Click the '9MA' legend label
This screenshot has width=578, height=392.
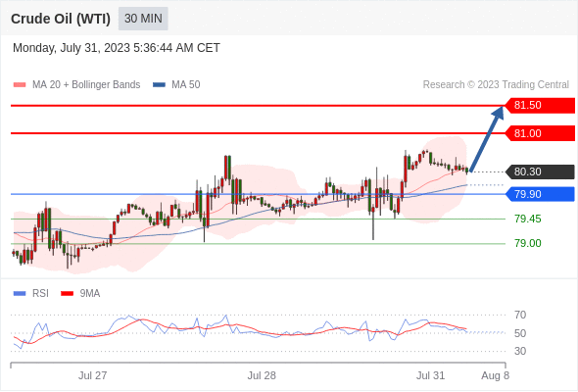[x=90, y=294]
